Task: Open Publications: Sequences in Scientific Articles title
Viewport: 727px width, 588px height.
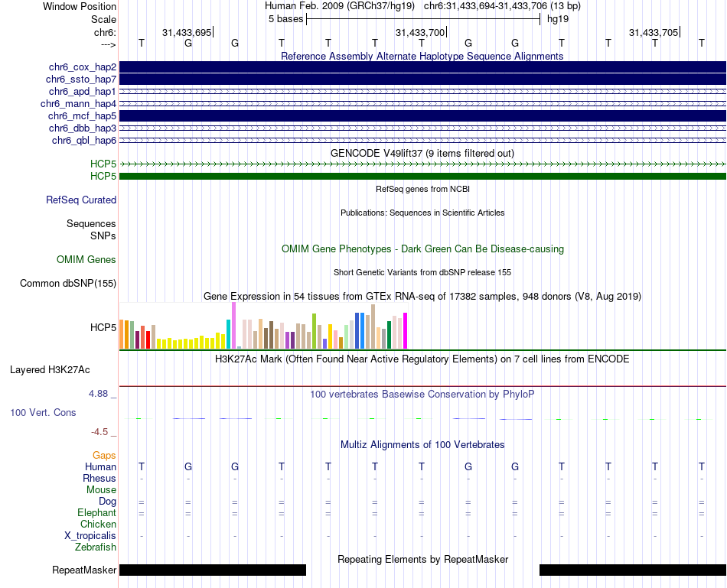Action: tap(422, 213)
